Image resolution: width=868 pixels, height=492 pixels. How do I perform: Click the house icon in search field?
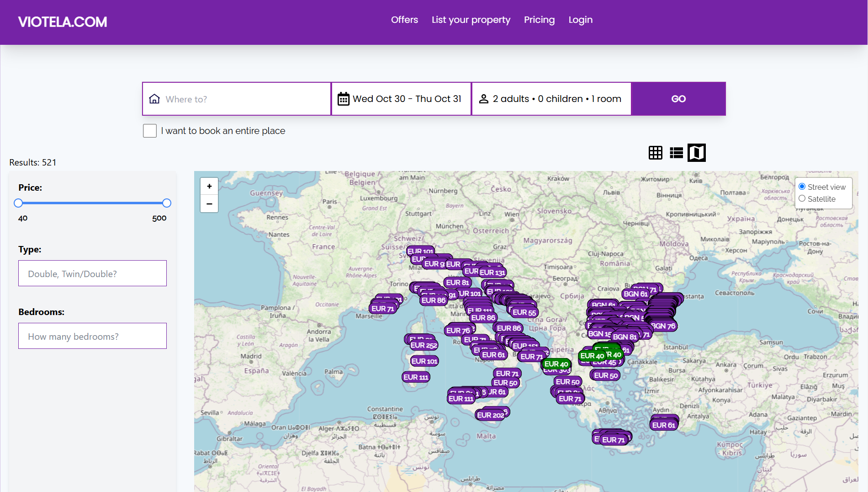pyautogui.click(x=154, y=99)
